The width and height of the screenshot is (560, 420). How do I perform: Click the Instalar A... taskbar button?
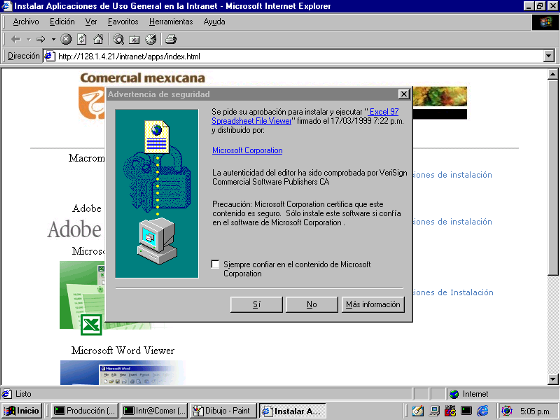coord(292,411)
